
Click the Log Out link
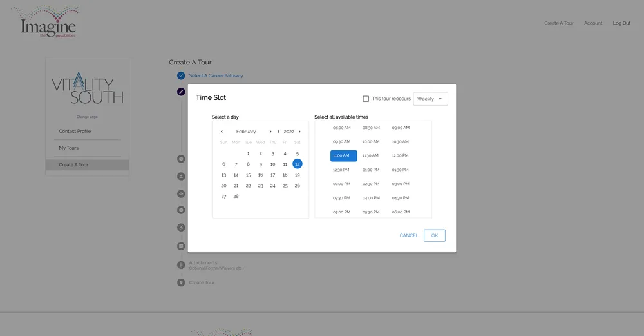pos(621,23)
